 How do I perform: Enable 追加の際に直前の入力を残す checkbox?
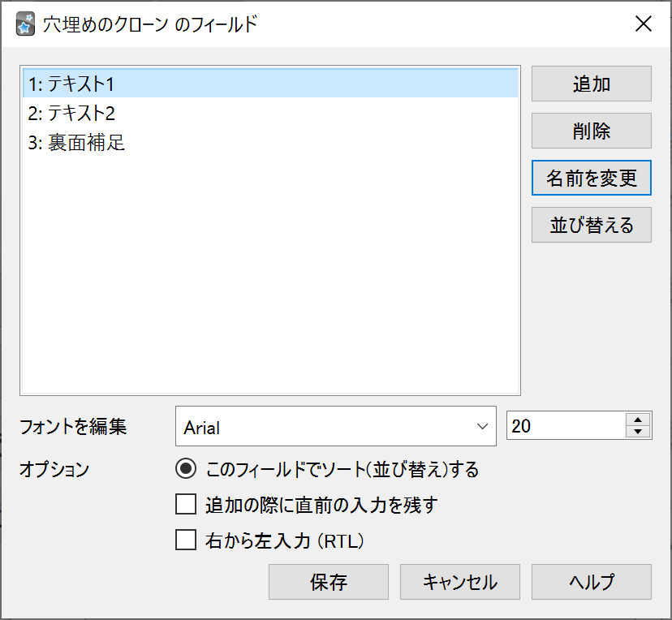coord(186,504)
